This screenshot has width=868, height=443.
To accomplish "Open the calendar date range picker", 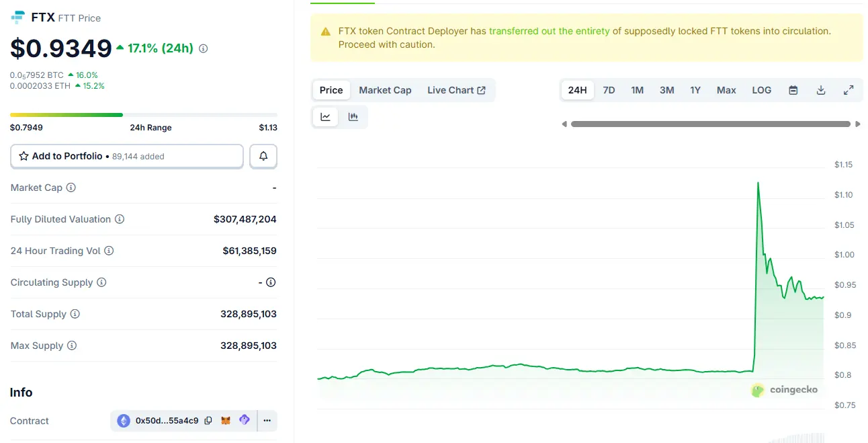I will pyautogui.click(x=793, y=90).
